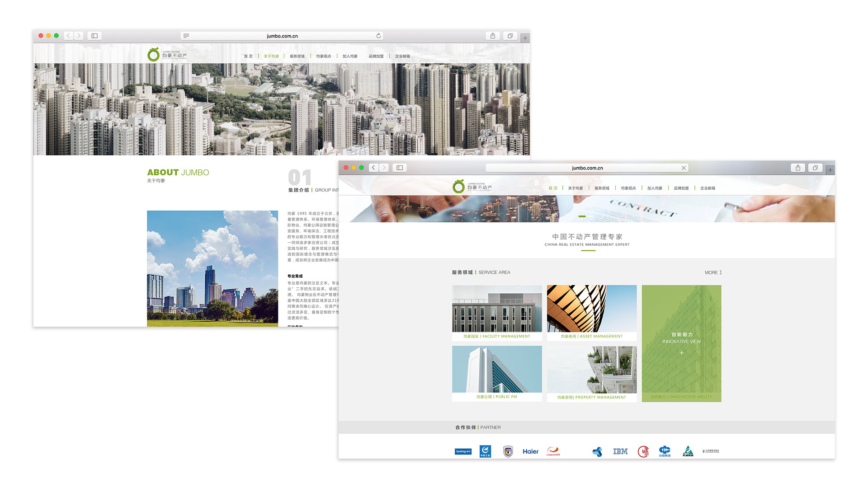The image size is (868, 488).
Task: Open the red circular partner logo
Action: 643,451
